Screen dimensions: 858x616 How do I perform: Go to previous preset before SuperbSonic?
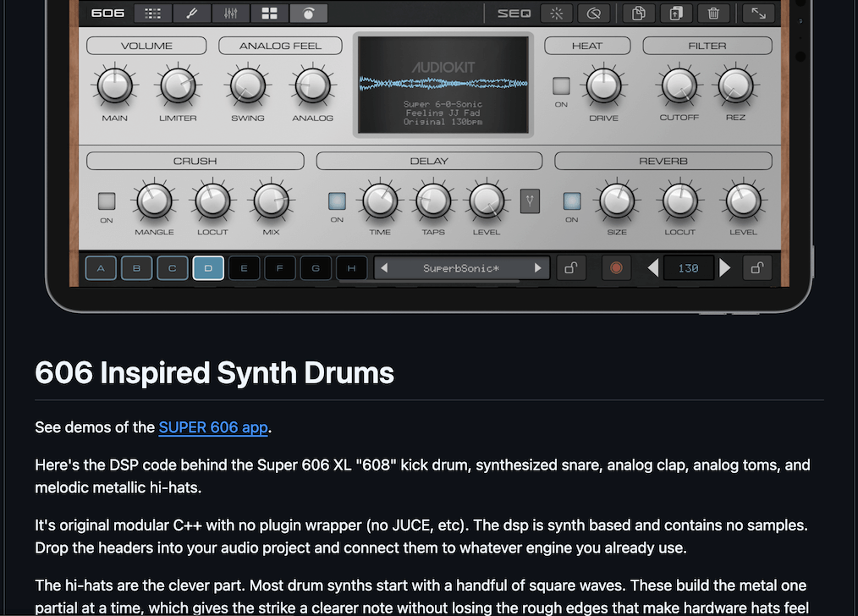384,268
